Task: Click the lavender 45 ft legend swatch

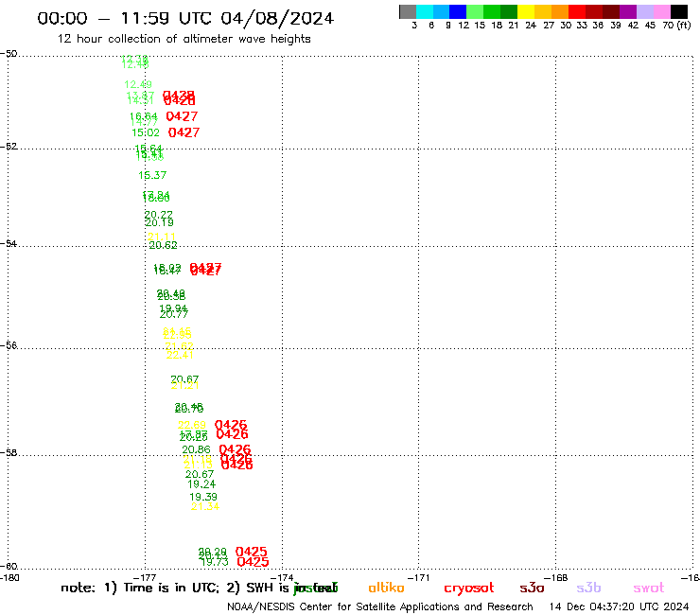Action: point(644,11)
